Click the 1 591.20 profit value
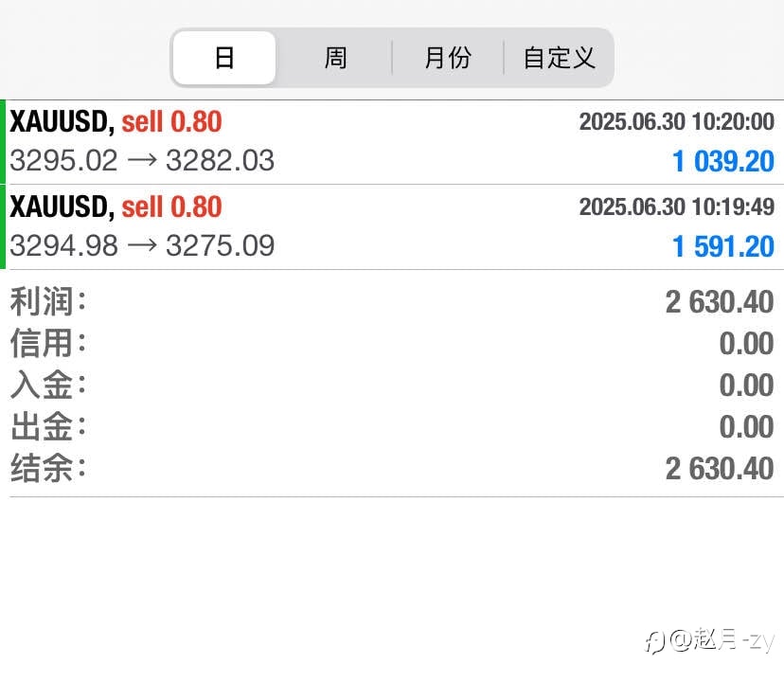 (723, 246)
